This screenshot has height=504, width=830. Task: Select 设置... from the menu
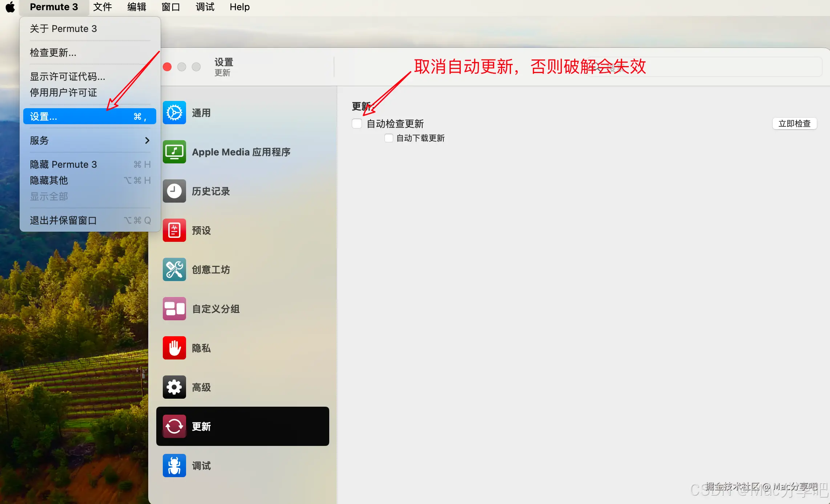pos(43,116)
